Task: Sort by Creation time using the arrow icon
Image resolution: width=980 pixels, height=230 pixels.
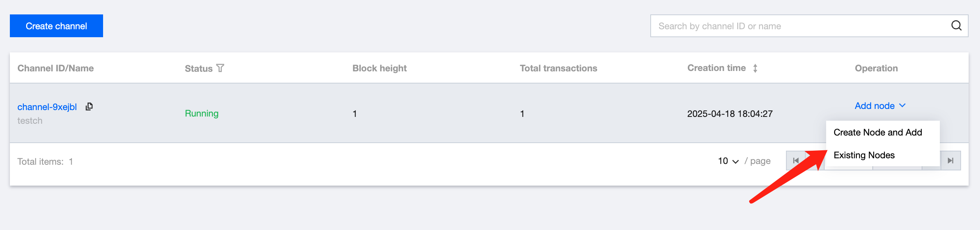Action: (755, 68)
